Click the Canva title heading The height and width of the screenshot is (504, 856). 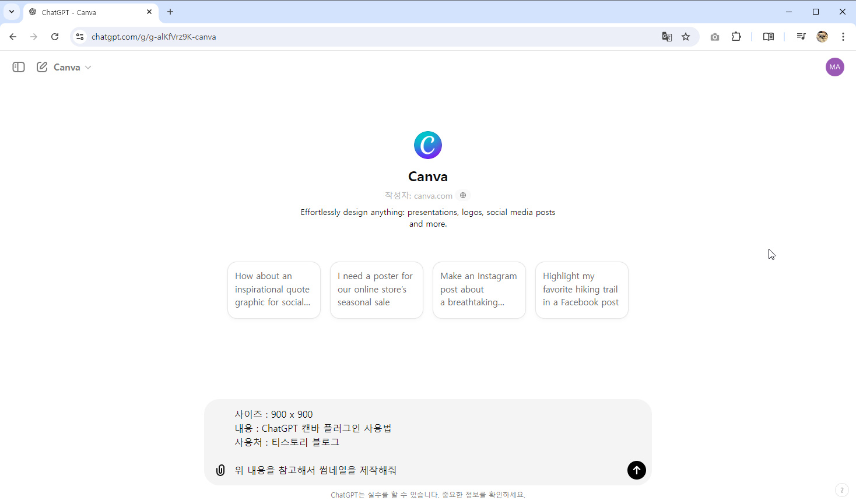428,177
